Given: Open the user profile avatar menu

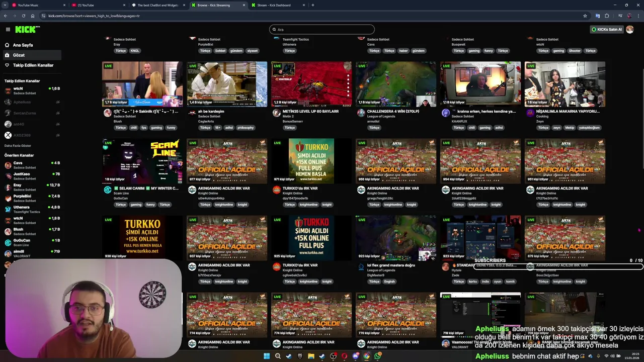Looking at the screenshot, I should click(x=630, y=29).
